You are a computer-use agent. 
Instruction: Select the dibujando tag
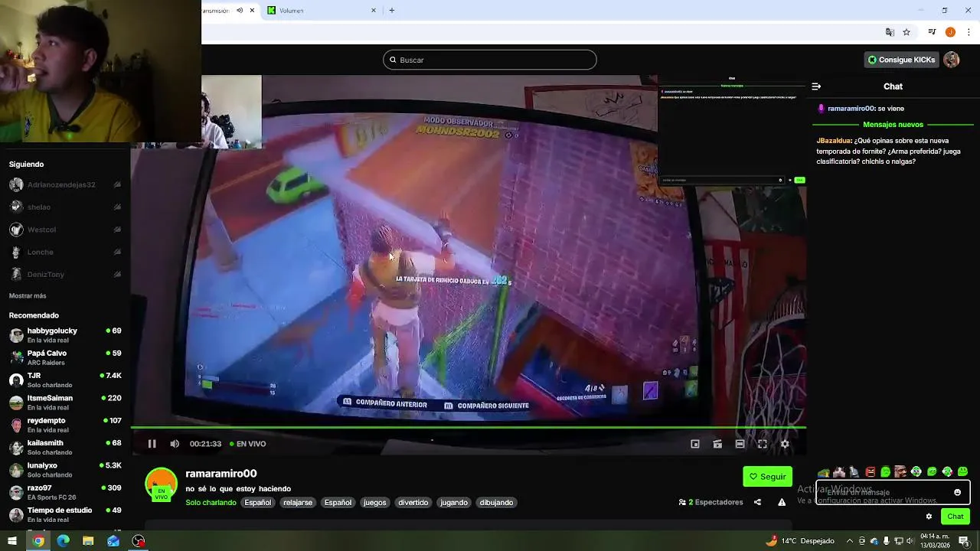click(x=496, y=503)
